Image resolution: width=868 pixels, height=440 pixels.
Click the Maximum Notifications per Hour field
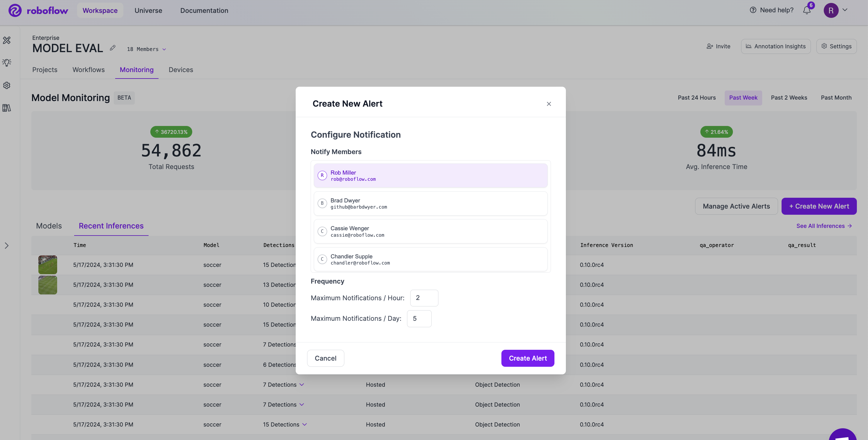[x=424, y=298]
